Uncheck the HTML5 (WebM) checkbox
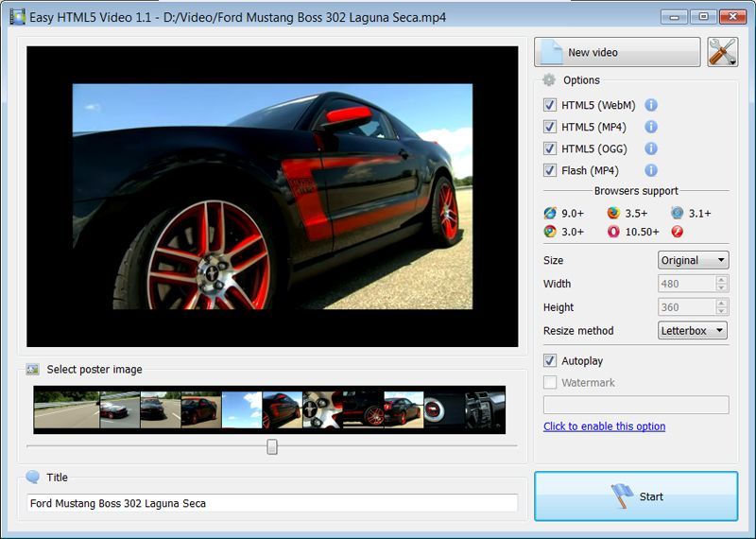 [550, 106]
